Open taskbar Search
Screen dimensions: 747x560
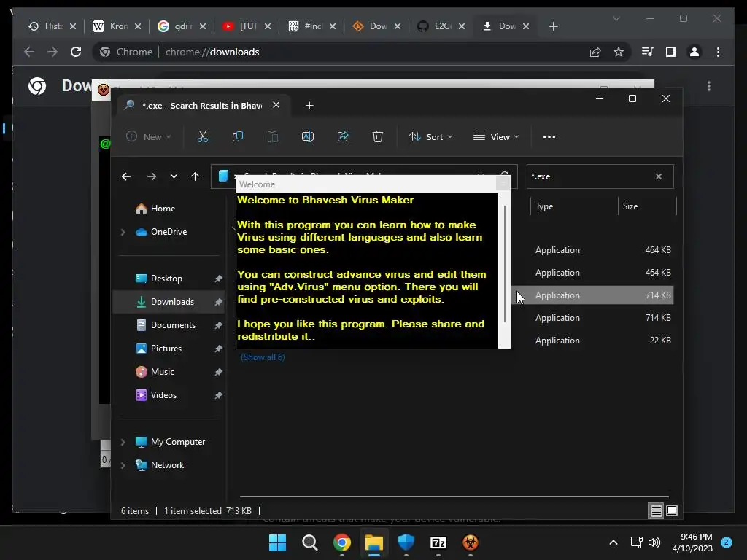click(x=309, y=542)
